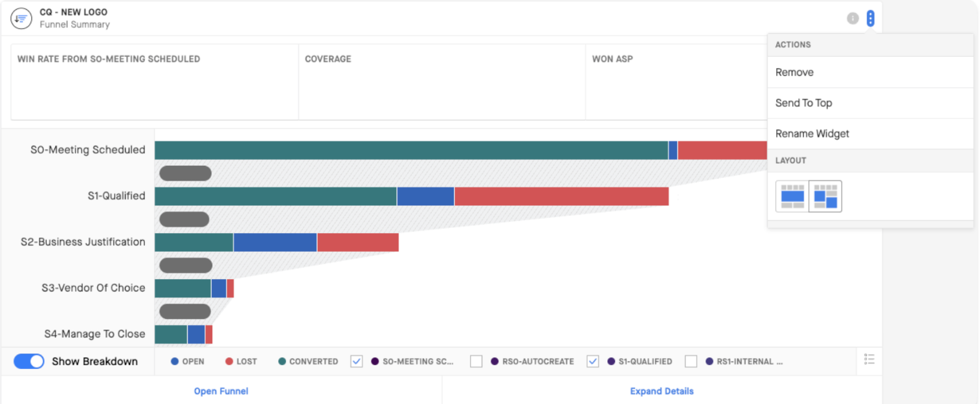Click the WON ASP metric card
The width and height of the screenshot is (980, 404).
pyautogui.click(x=676, y=82)
